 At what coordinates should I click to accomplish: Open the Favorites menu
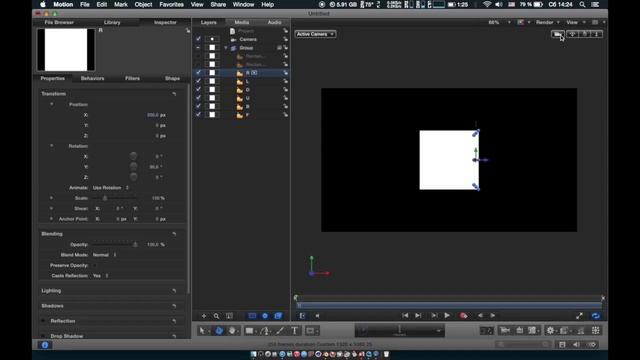pos(171,4)
